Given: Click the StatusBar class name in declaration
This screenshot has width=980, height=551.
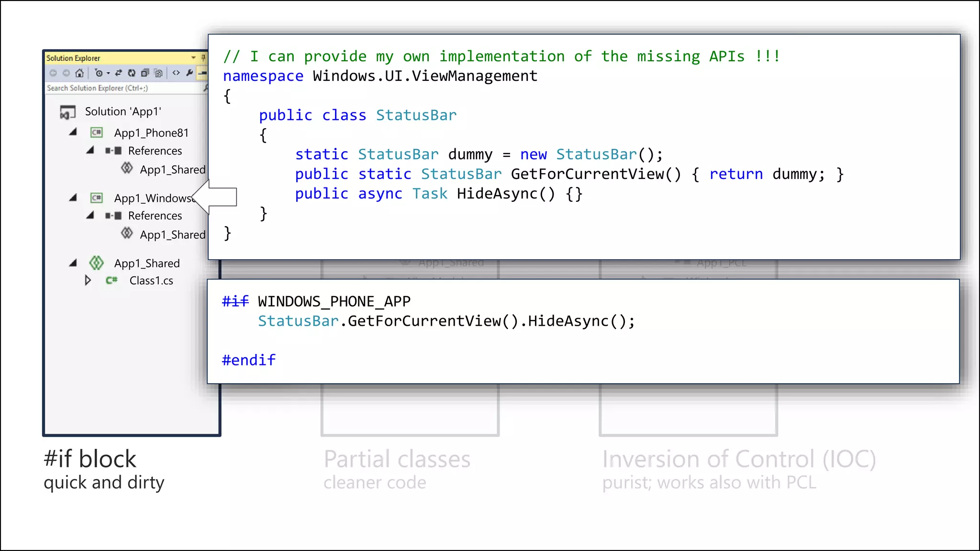Looking at the screenshot, I should click(416, 115).
